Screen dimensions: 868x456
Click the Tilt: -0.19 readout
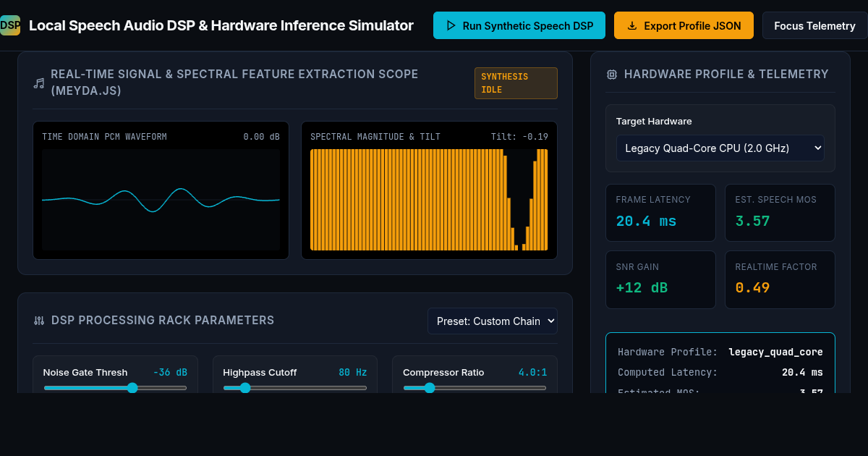519,137
